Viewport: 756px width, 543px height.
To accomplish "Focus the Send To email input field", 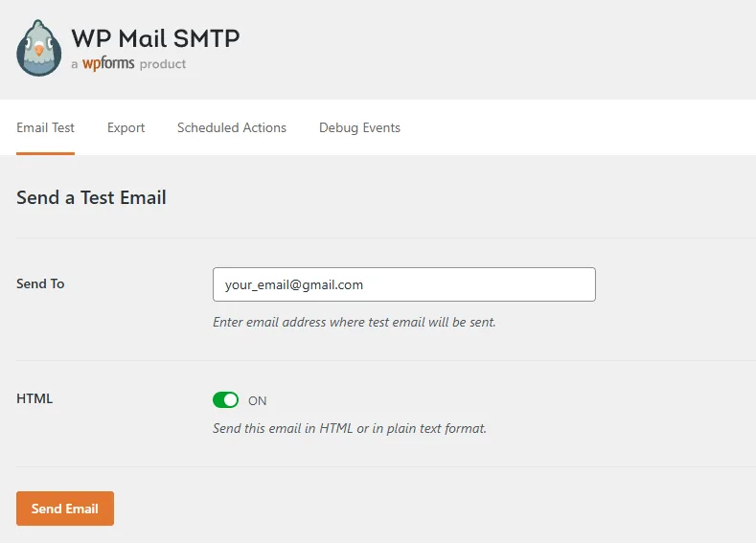I will pyautogui.click(x=403, y=284).
